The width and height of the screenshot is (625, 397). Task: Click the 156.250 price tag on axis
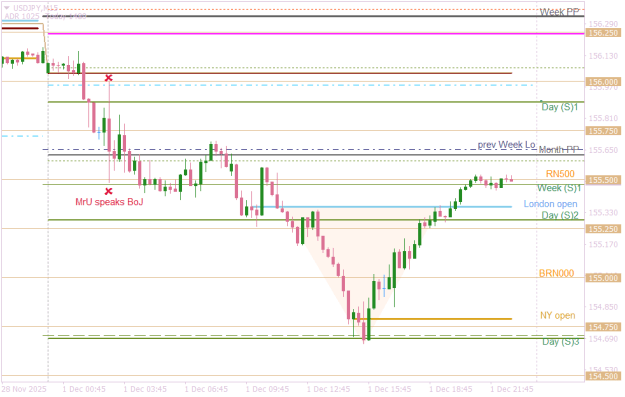603,33
